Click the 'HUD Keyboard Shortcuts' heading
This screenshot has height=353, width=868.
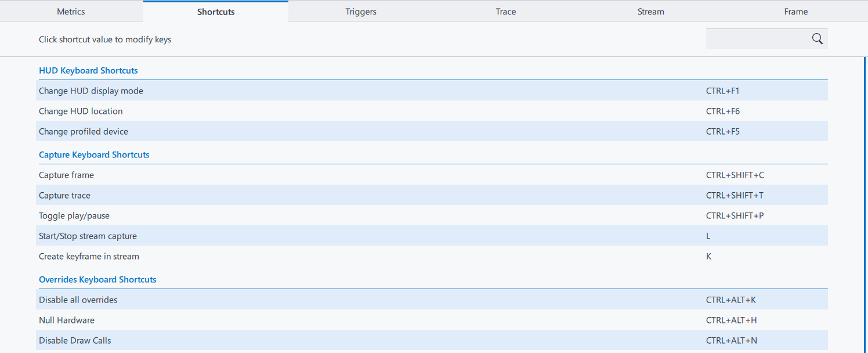click(x=88, y=70)
